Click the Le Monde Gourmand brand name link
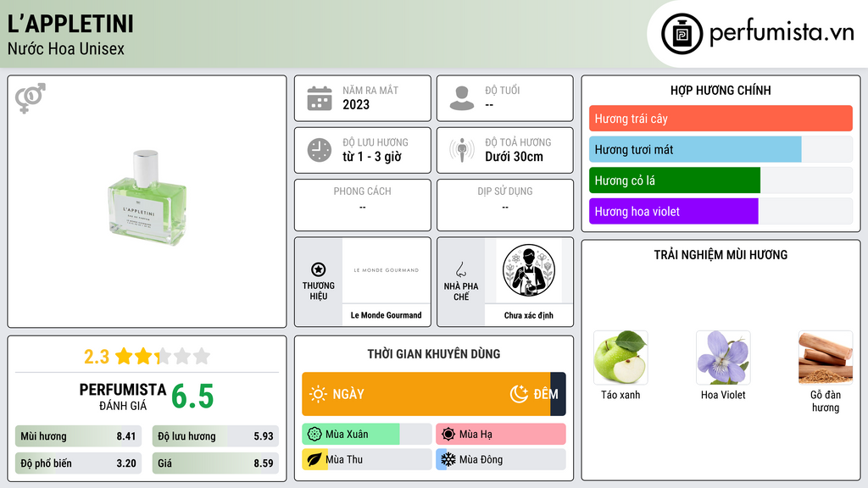Image resolution: width=868 pixels, height=488 pixels. (x=386, y=315)
